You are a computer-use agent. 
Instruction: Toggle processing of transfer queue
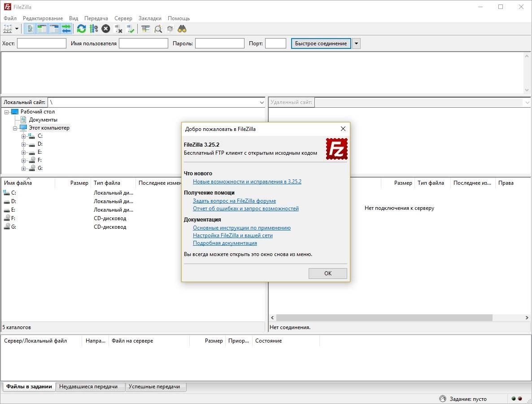click(94, 29)
